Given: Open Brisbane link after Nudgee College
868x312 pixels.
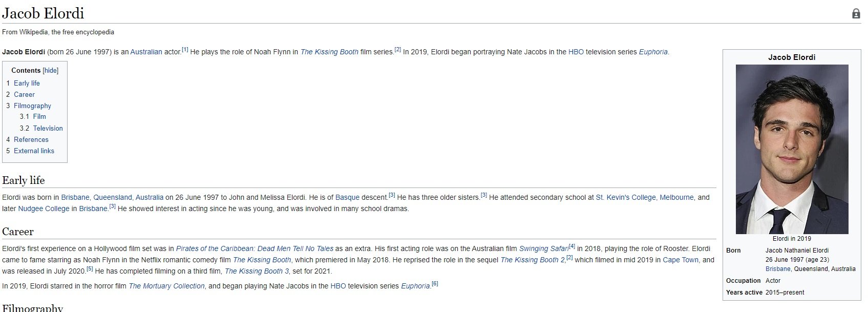Looking at the screenshot, I should [x=93, y=209].
